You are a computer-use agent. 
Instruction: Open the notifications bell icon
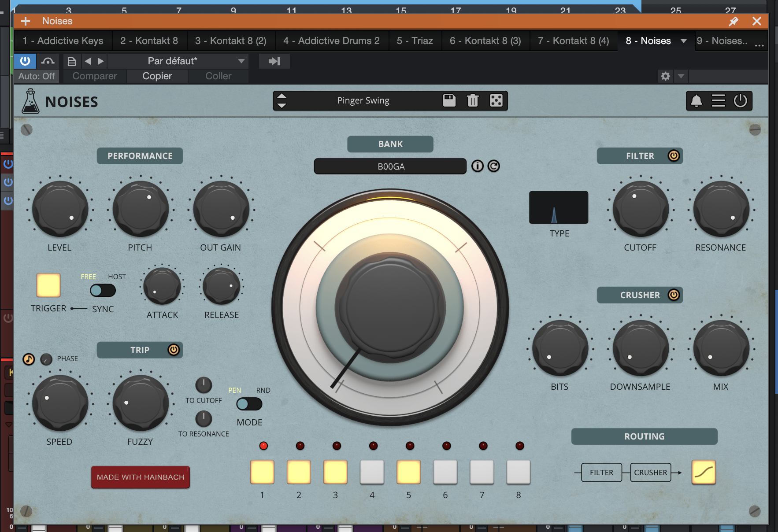(696, 101)
